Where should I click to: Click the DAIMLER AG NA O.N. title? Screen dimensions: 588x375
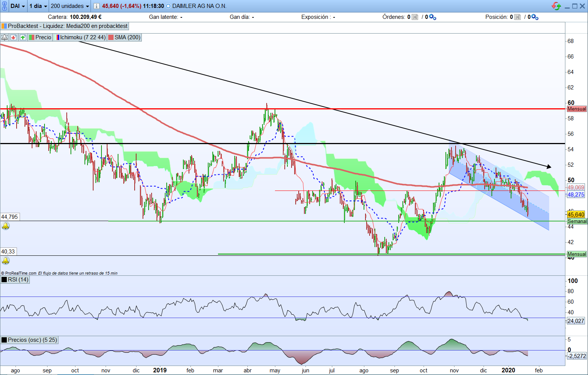200,6
